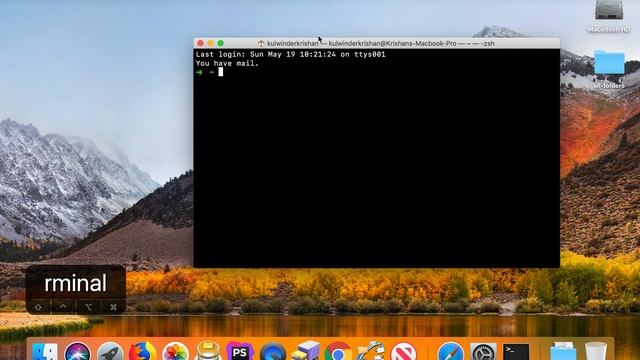Click the Terminal icon in Dock

click(x=516, y=352)
